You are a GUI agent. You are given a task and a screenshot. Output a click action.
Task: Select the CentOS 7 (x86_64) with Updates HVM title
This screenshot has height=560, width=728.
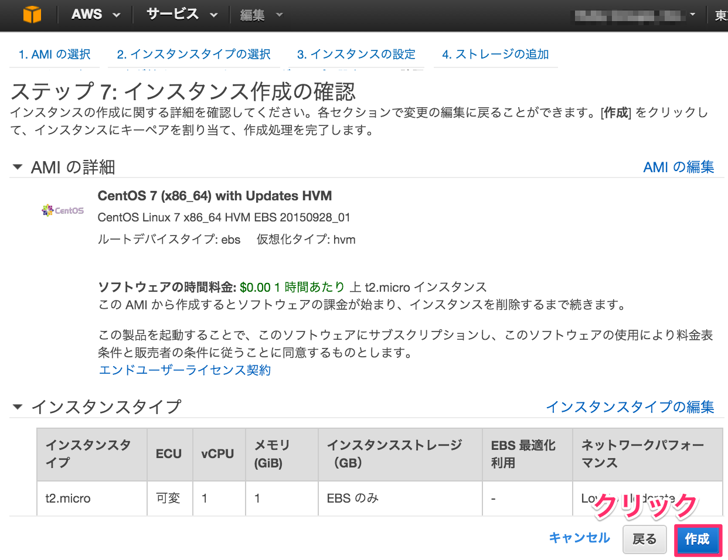pyautogui.click(x=215, y=196)
